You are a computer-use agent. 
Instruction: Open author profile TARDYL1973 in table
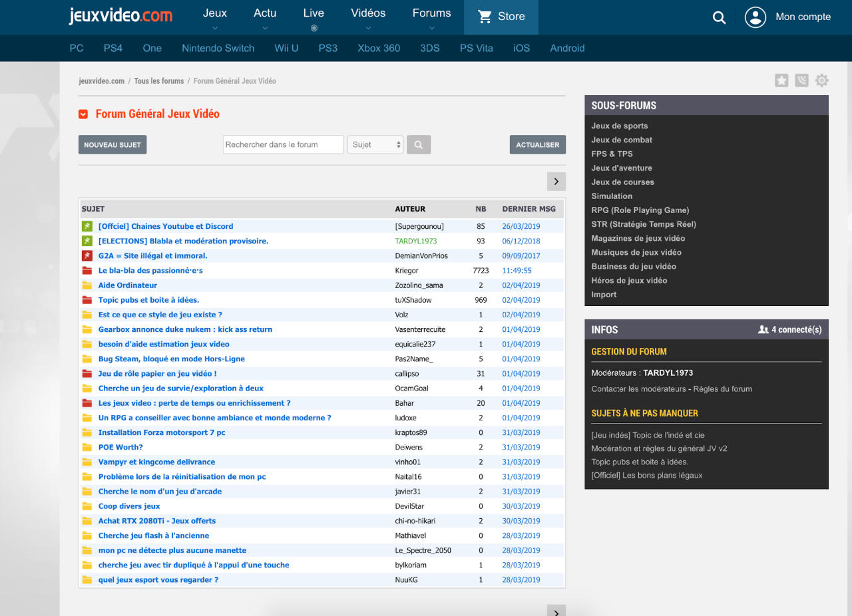pos(416,241)
